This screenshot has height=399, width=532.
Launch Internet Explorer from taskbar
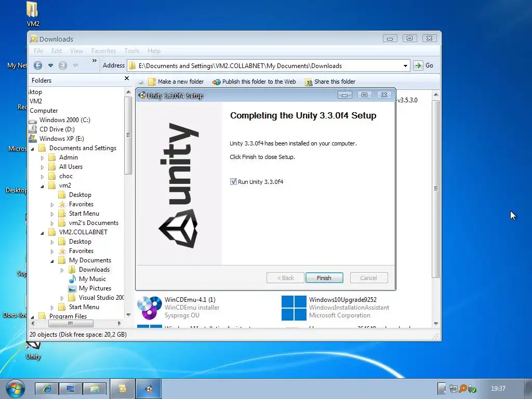point(47,389)
